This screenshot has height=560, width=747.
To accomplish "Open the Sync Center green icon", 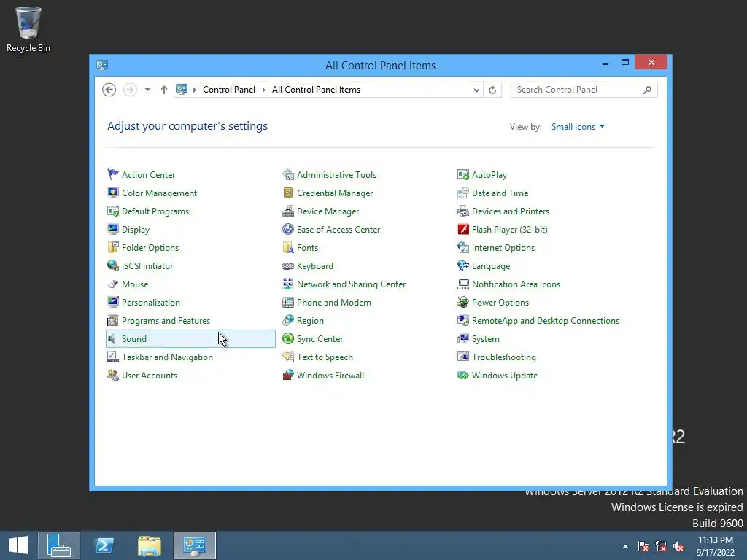I will [288, 338].
